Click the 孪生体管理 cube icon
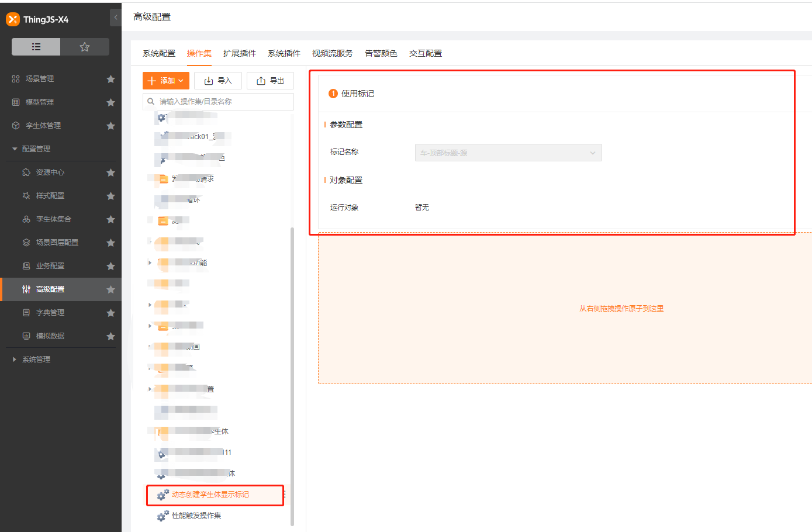Viewport: 812px width, 532px height. 16,126
